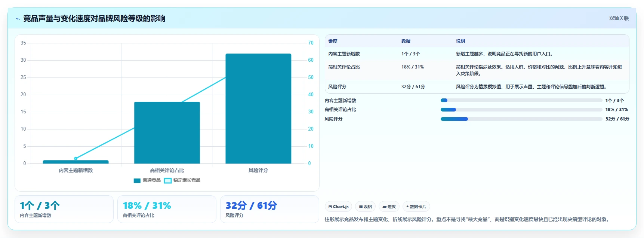Toggle the 稳定增长竞品 legend swatch

pos(168,181)
